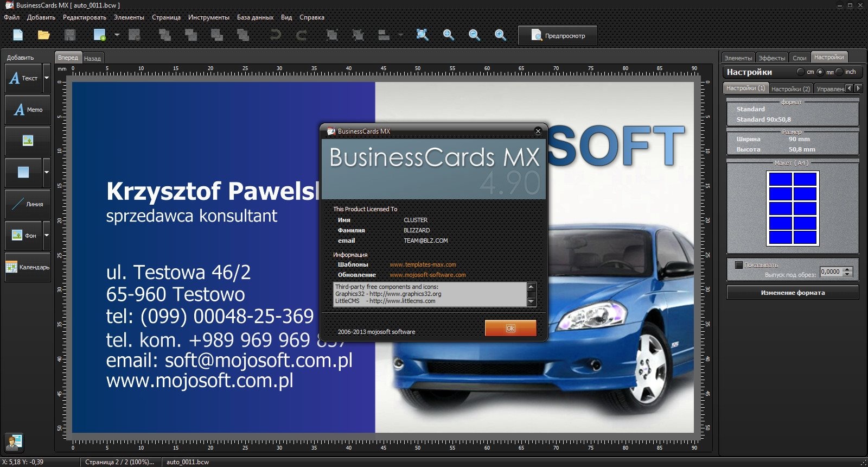Redo the last undone action
Screen dimensions: 868x467
pos(301,35)
